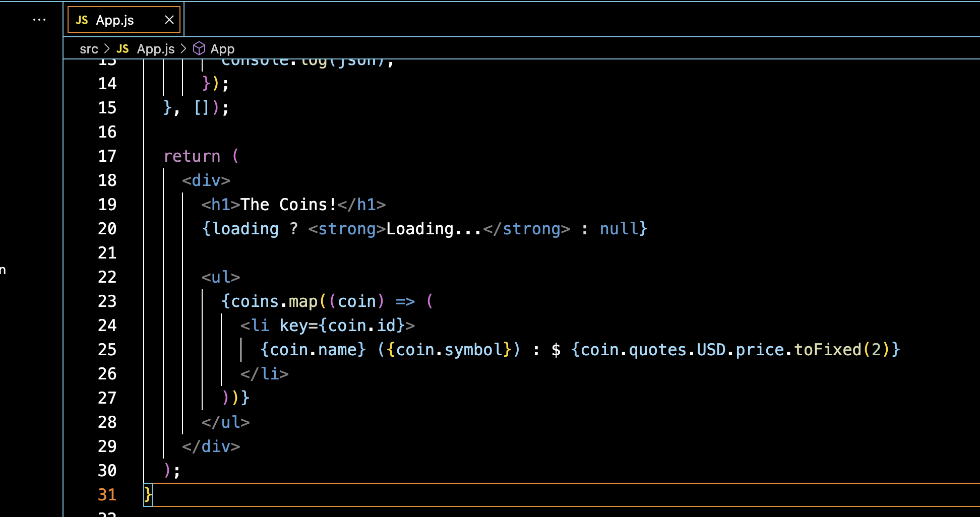Click the JS icon on the App.js tab
Image resolution: width=980 pixels, height=517 pixels.
[81, 20]
